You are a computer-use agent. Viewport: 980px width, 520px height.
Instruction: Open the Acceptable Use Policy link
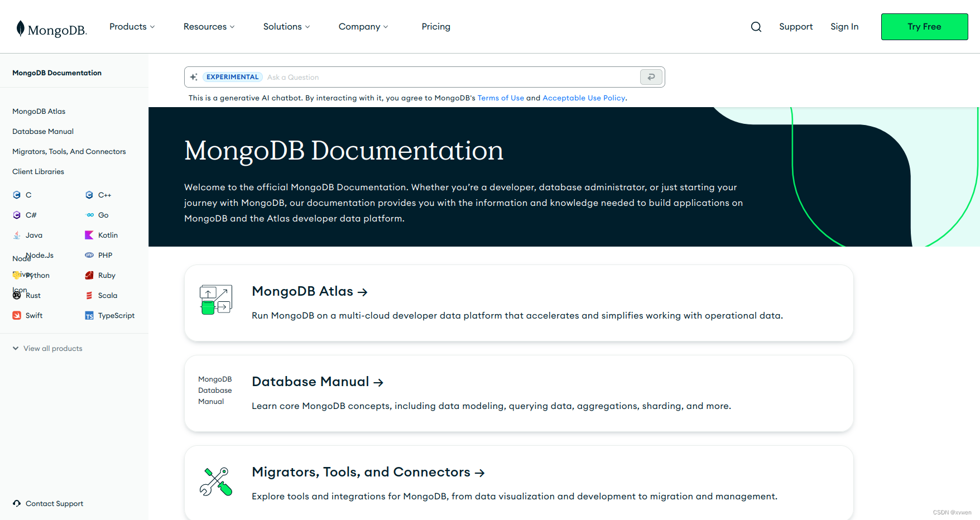pyautogui.click(x=584, y=98)
